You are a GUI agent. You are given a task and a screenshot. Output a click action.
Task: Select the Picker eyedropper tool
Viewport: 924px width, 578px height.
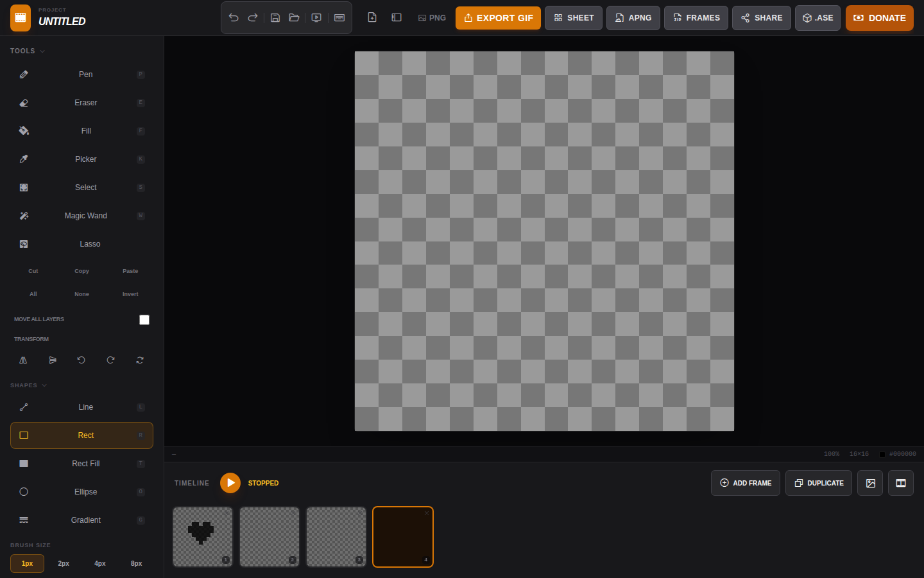(x=81, y=159)
